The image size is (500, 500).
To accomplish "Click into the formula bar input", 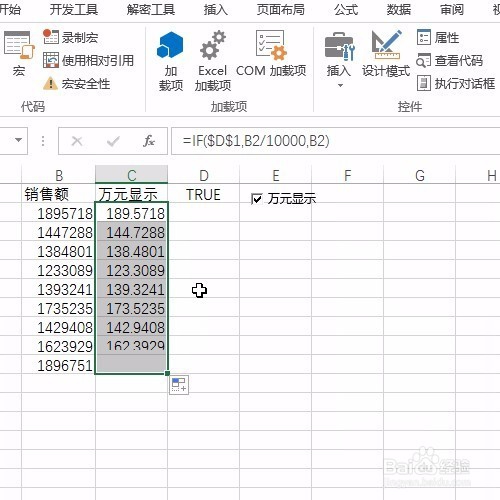I will coord(336,141).
